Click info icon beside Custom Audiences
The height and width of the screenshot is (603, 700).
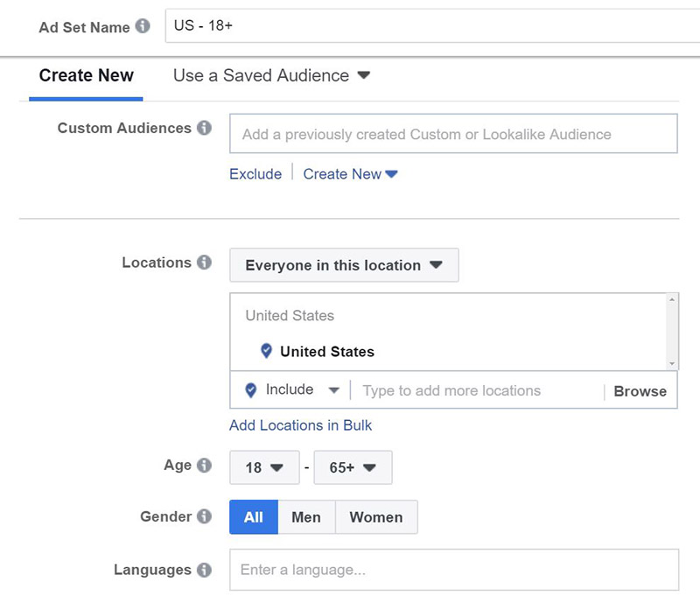[204, 128]
